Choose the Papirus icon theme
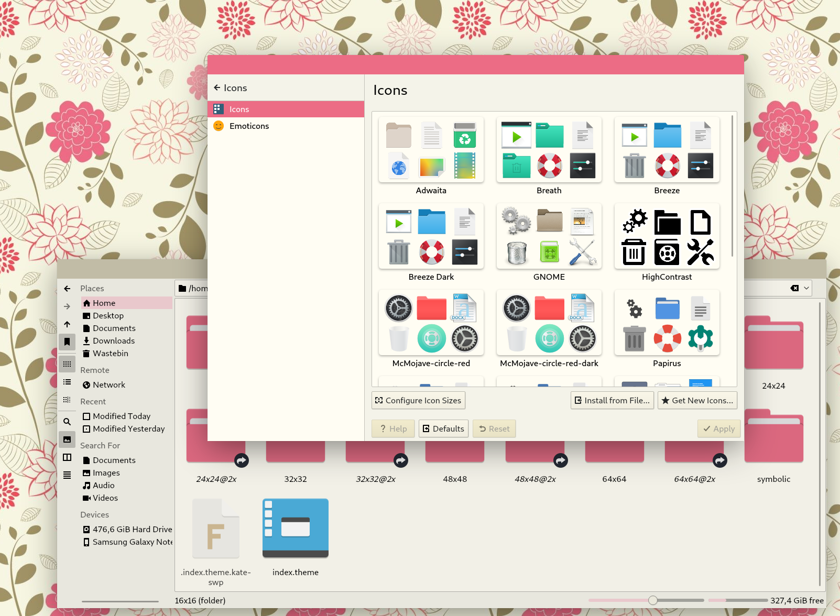Viewport: 840px width, 616px height. coord(667,329)
